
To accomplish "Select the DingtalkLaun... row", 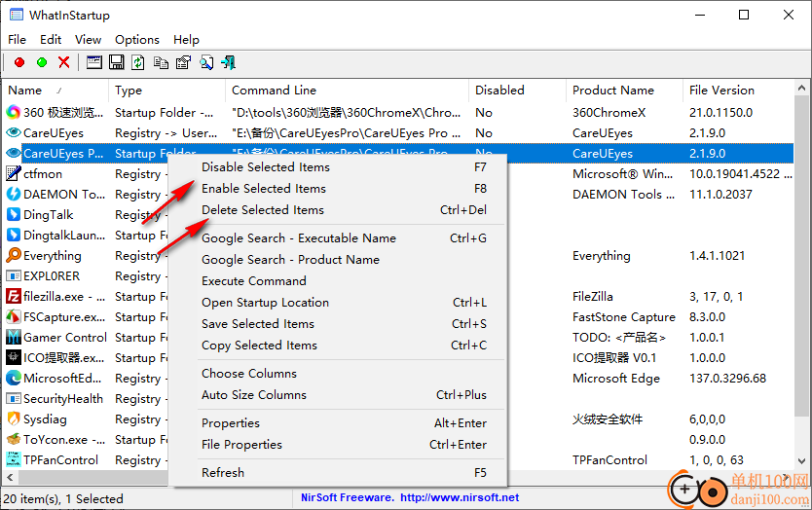I will [x=64, y=236].
